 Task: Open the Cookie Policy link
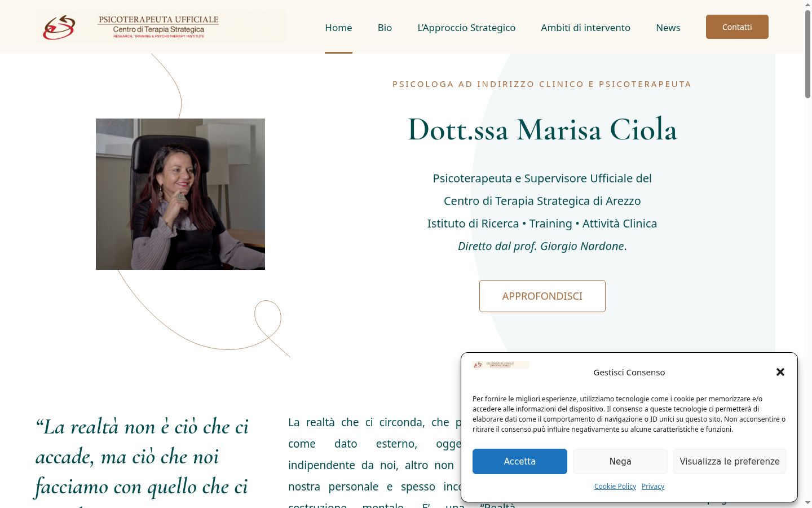[615, 487]
